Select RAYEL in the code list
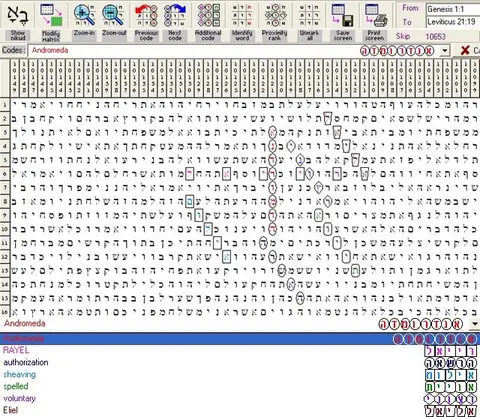The height and width of the screenshot is (417, 480). click(16, 350)
